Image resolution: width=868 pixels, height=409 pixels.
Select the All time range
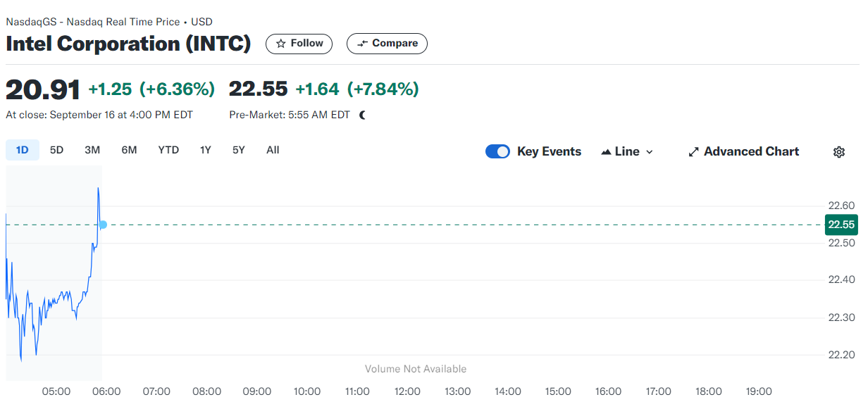273,150
